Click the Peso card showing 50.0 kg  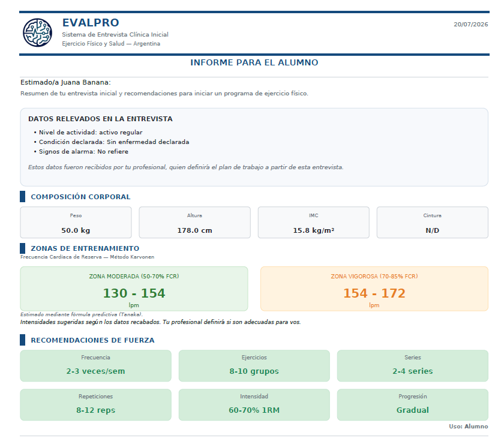76,223
